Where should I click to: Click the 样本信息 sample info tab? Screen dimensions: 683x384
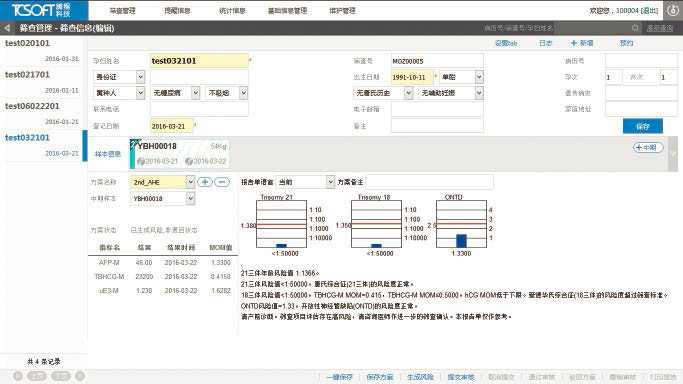click(x=108, y=154)
